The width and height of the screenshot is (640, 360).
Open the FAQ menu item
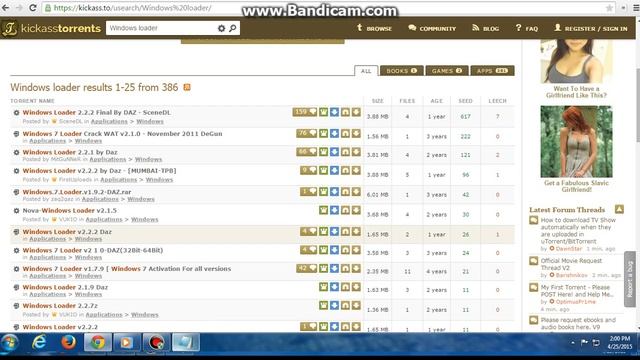527,28
